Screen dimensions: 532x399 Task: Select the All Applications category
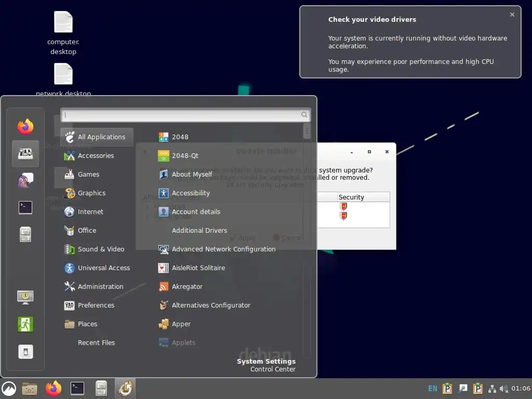pos(97,137)
